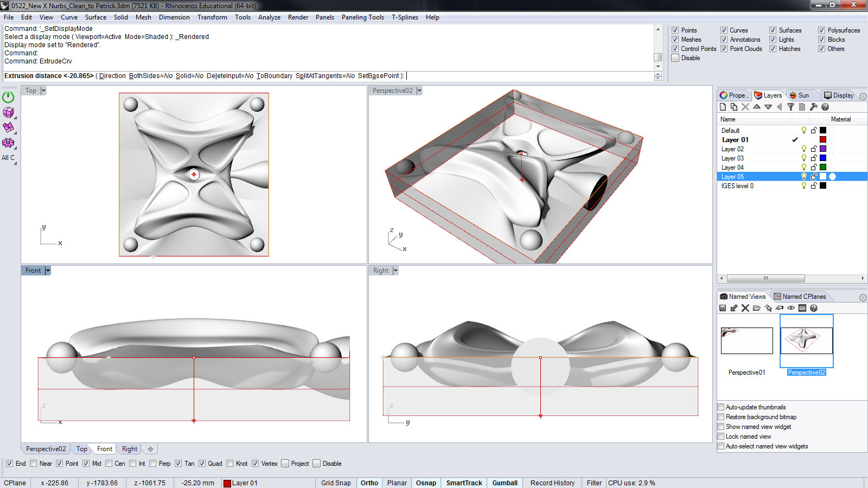This screenshot has width=868, height=488.
Task: Create a new layer with the blank page icon
Action: click(x=723, y=107)
